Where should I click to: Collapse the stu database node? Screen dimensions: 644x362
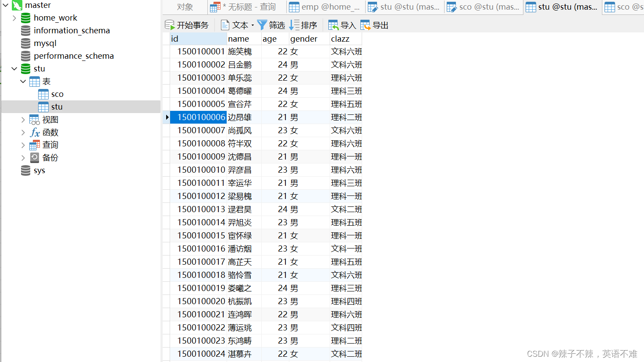pos(14,69)
